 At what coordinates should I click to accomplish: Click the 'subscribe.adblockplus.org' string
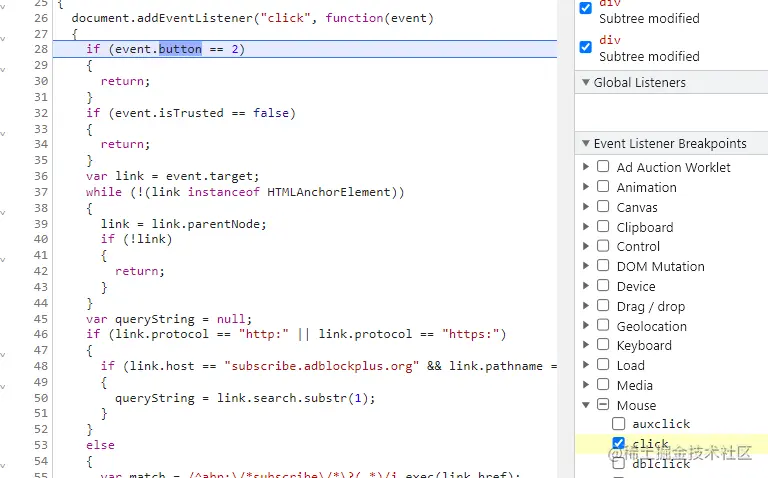point(322,366)
